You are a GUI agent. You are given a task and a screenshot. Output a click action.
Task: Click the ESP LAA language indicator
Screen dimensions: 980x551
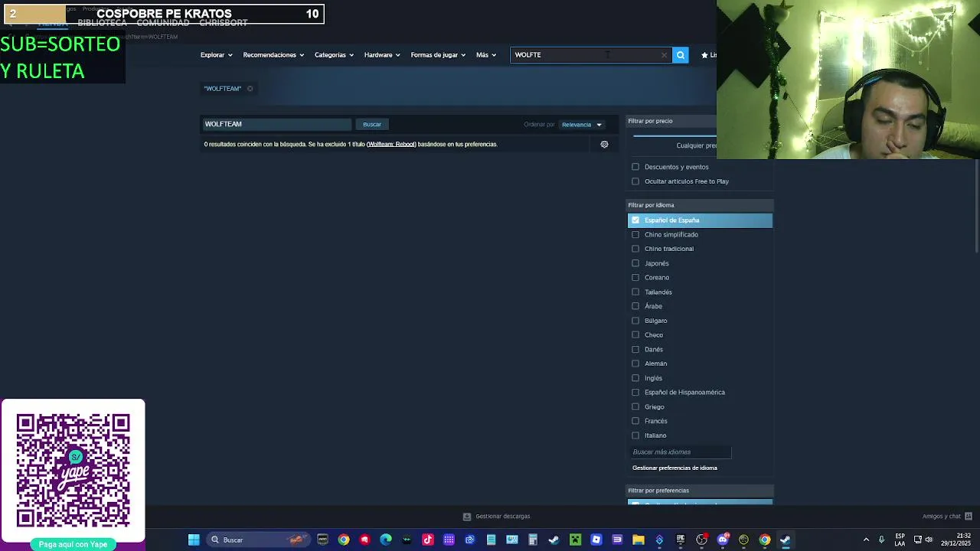click(x=900, y=540)
